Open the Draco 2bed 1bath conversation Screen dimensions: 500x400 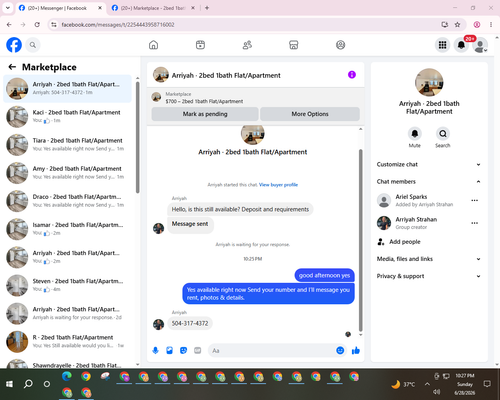(67, 201)
